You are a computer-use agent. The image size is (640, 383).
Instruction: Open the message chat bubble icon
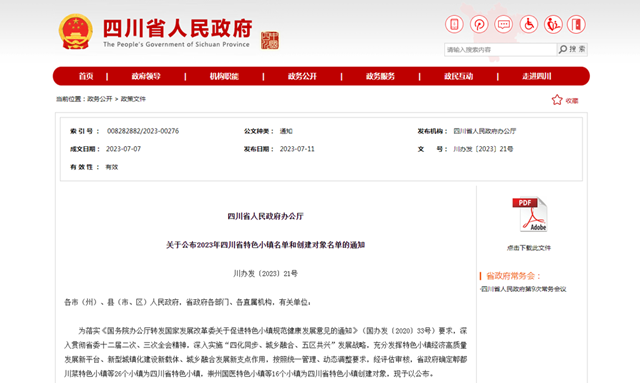[x=503, y=24]
